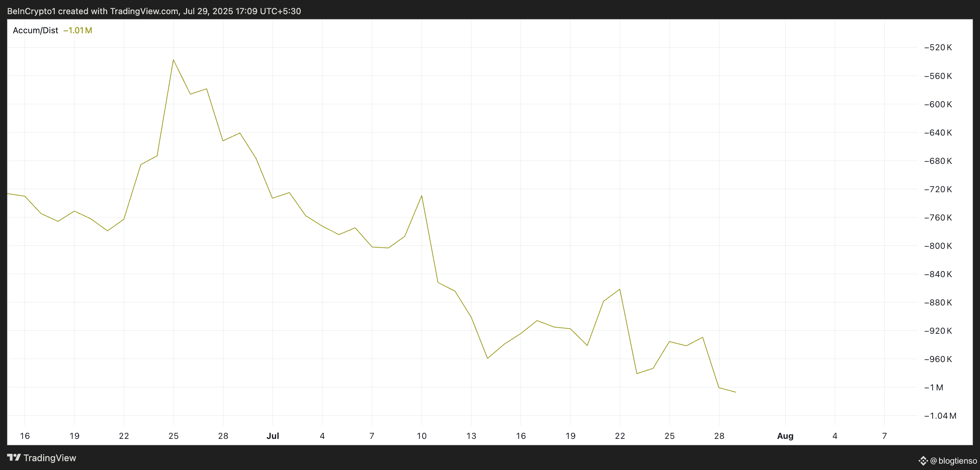Click the July 10 spike on the line
Screen dimensions: 980x470
pyautogui.click(x=421, y=196)
